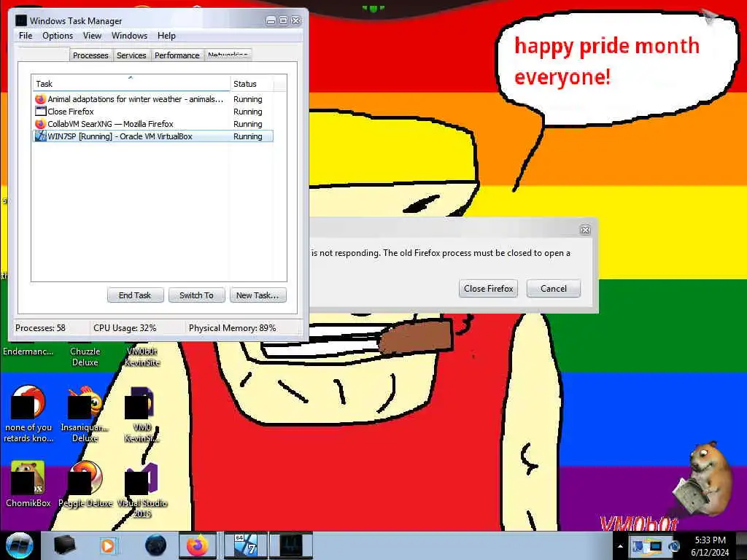This screenshot has width=747, height=560.
Task: Open the Chuzzle Deluxe desktop shortcut
Action: [85, 357]
